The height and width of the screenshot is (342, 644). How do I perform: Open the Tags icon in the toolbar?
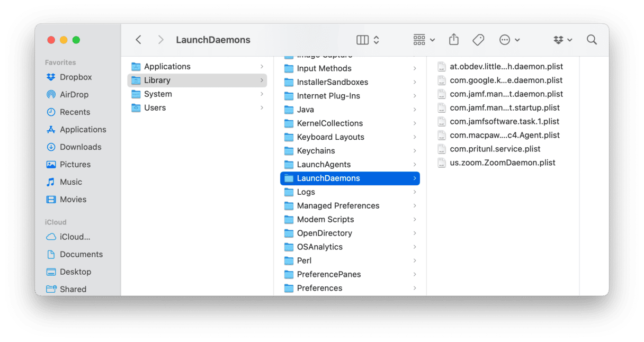pos(478,40)
